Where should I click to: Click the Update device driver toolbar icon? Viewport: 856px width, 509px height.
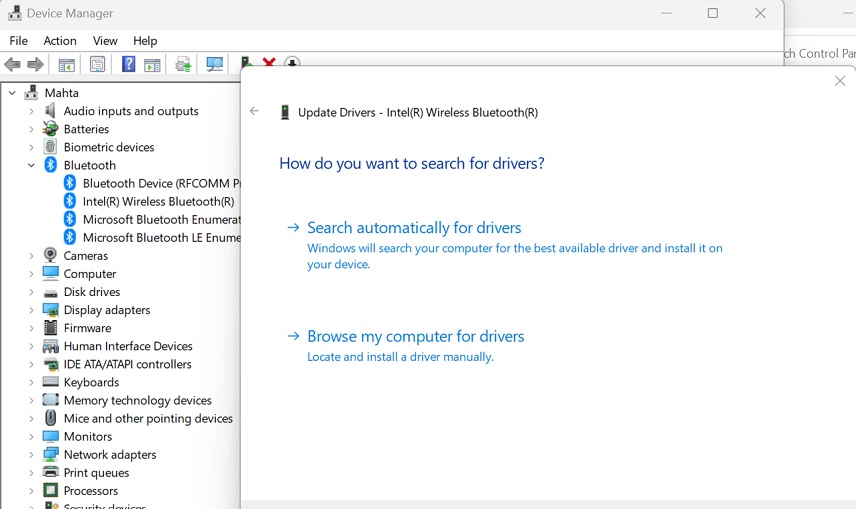183,65
